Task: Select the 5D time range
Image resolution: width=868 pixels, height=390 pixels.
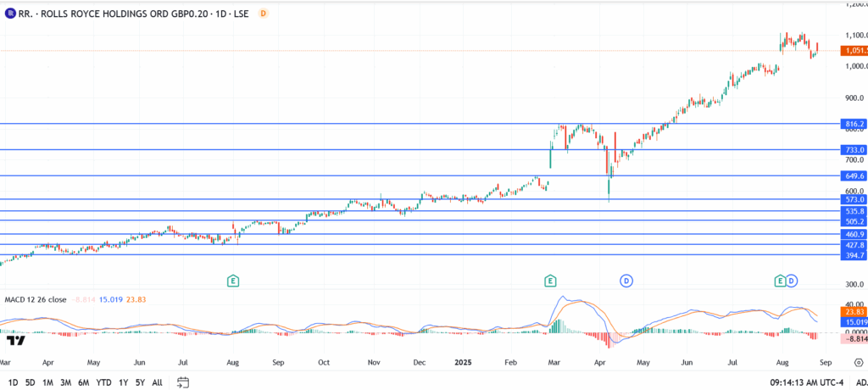Action: point(31,382)
